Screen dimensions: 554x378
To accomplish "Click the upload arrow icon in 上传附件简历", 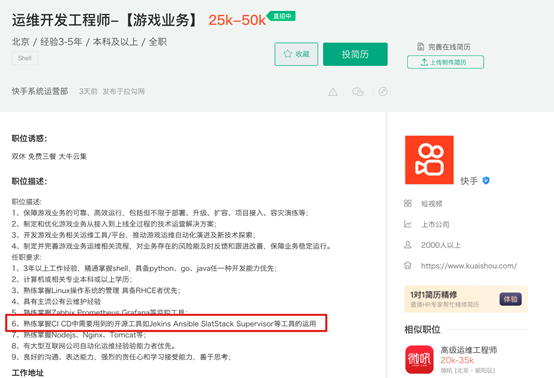I will [424, 62].
